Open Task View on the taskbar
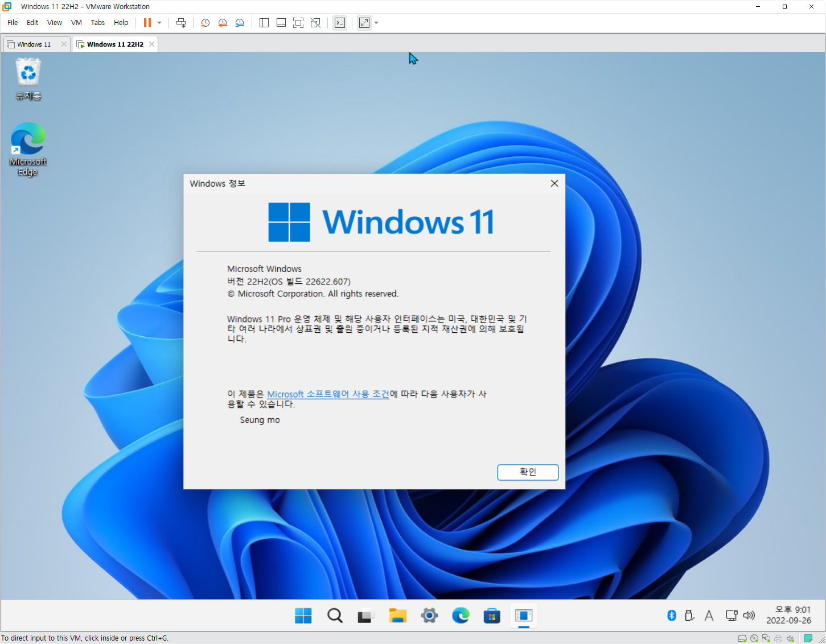 pos(365,616)
